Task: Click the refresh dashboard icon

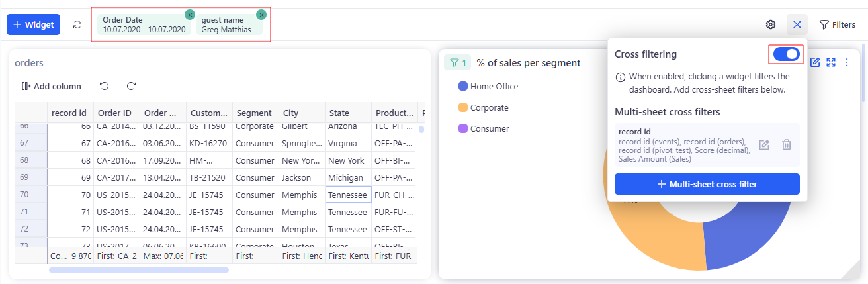Action: point(77,24)
